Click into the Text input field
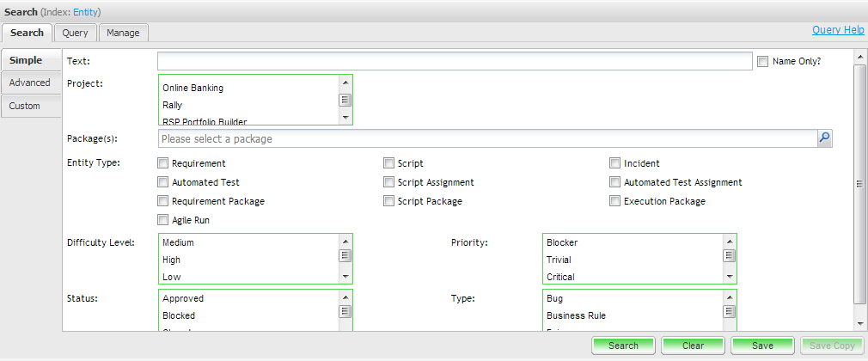Image resolution: width=868 pixels, height=361 pixels. pyautogui.click(x=455, y=61)
